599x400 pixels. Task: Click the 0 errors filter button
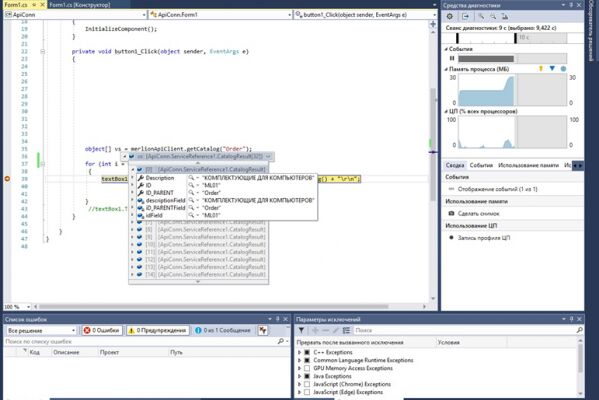tap(102, 330)
